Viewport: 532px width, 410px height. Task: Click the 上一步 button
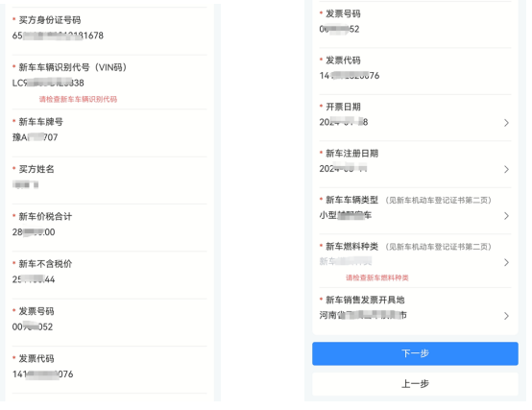[x=415, y=384]
